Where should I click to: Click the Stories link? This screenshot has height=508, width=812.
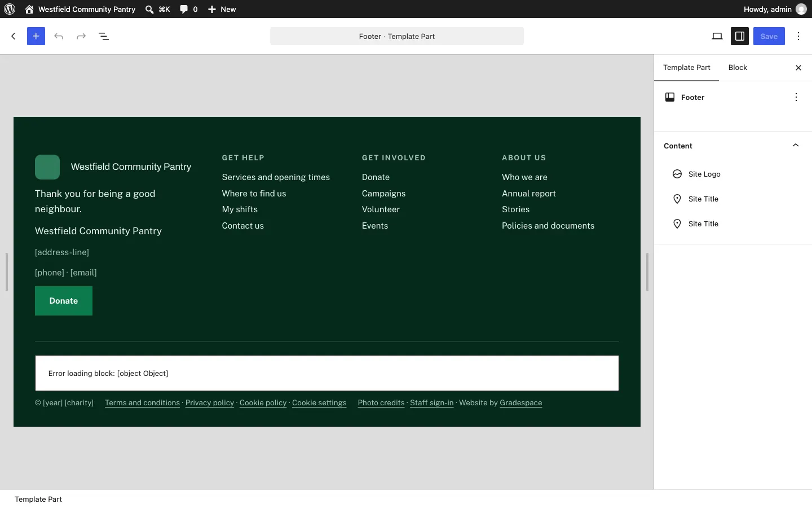click(x=515, y=209)
